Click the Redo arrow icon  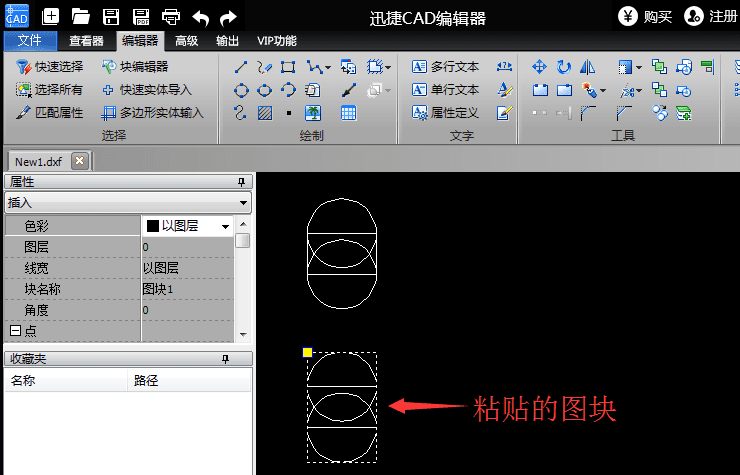(x=229, y=18)
